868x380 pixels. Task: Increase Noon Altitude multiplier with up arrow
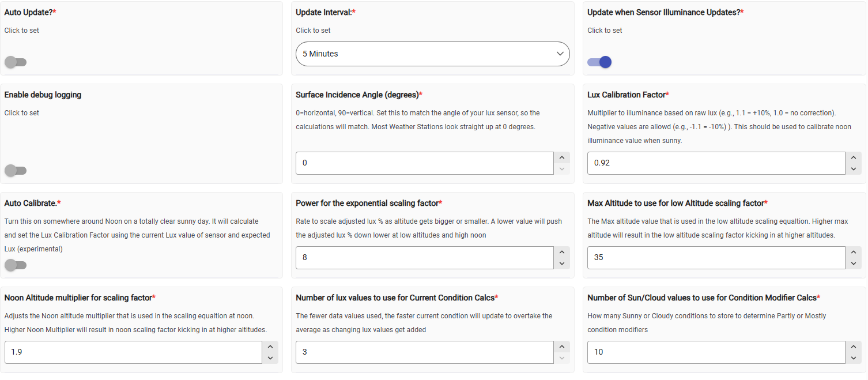(270, 347)
